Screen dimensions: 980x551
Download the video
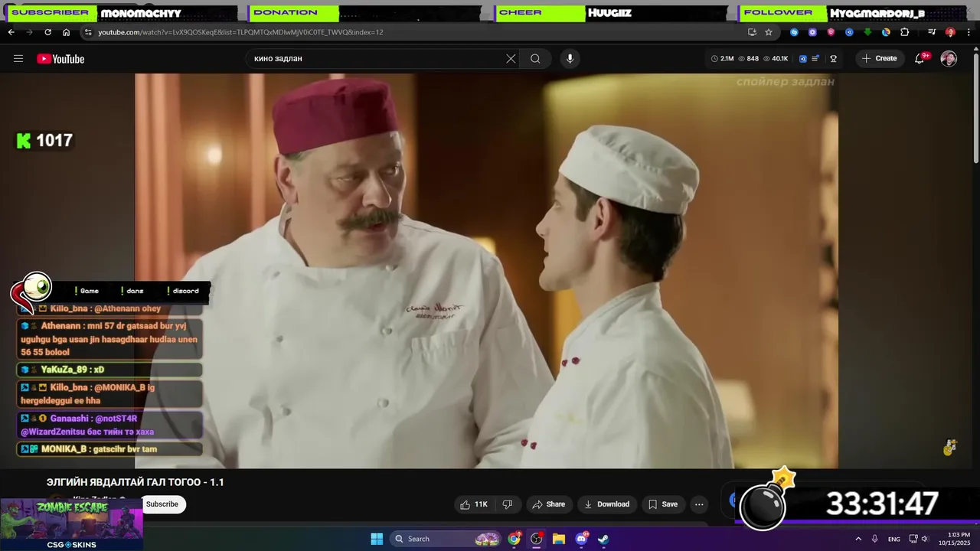606,504
